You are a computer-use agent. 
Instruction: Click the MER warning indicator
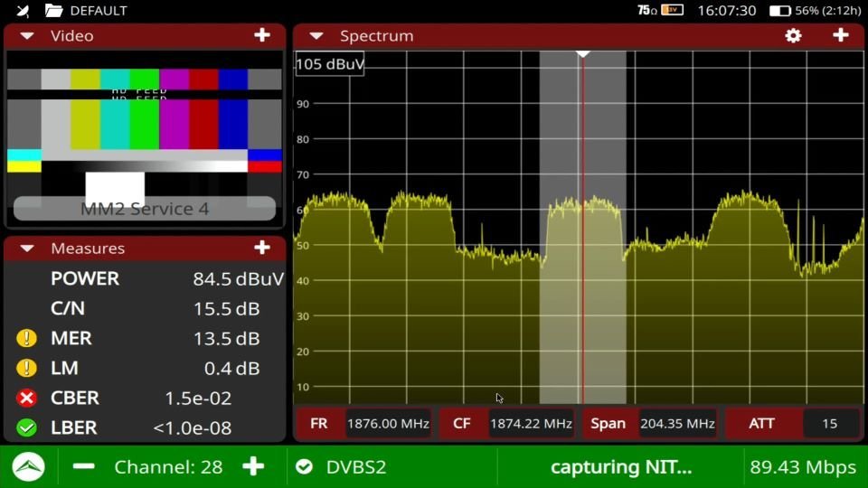tap(26, 339)
